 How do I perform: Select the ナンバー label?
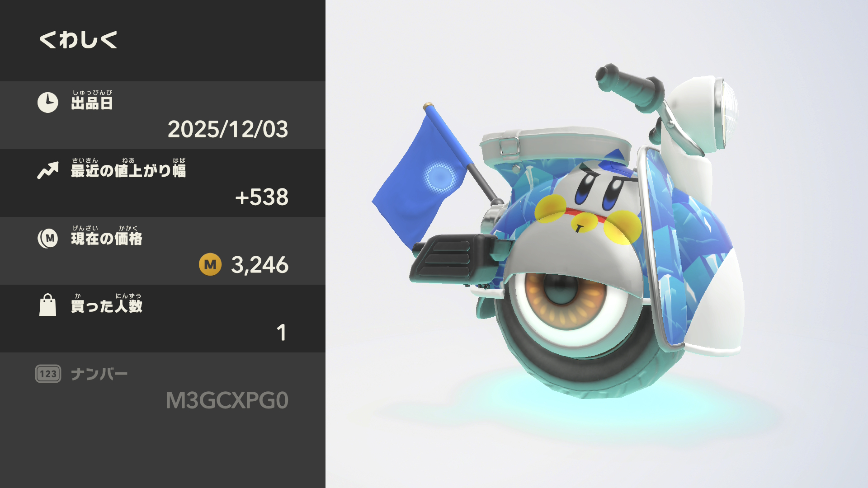pyautogui.click(x=99, y=374)
